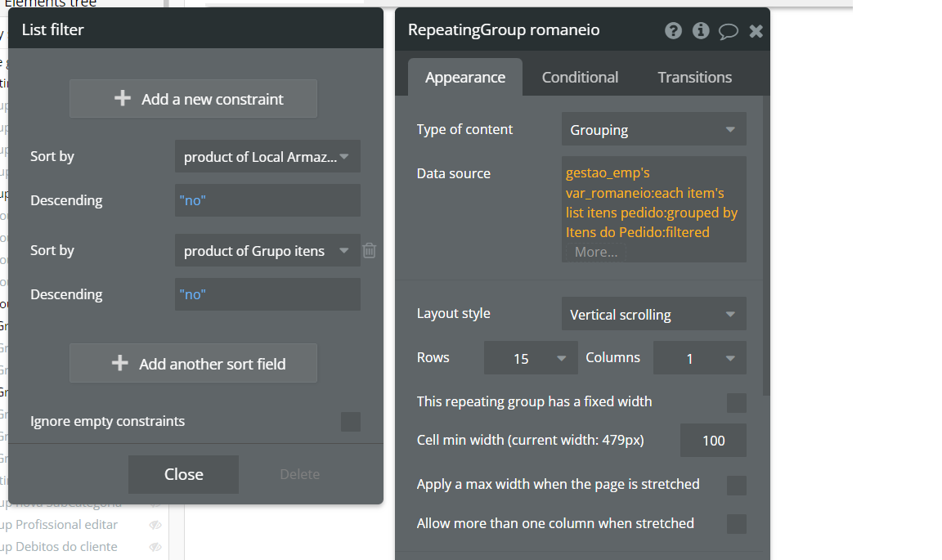The width and height of the screenshot is (942, 560).
Task: Open the comment bubble icon
Action: pos(728,31)
